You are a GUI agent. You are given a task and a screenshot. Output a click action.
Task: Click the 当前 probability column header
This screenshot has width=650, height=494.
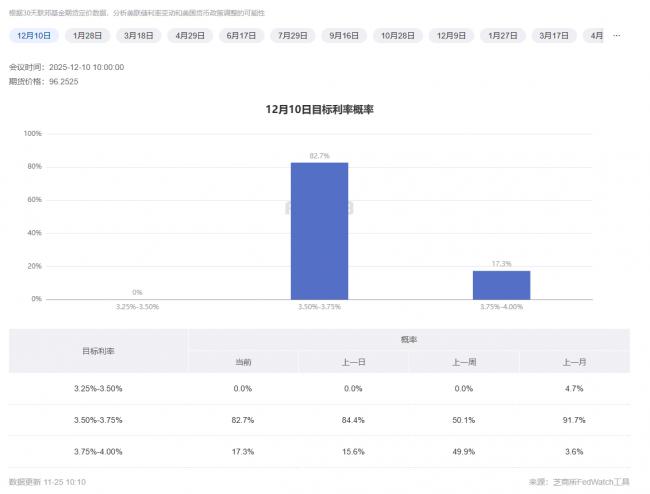click(x=243, y=362)
